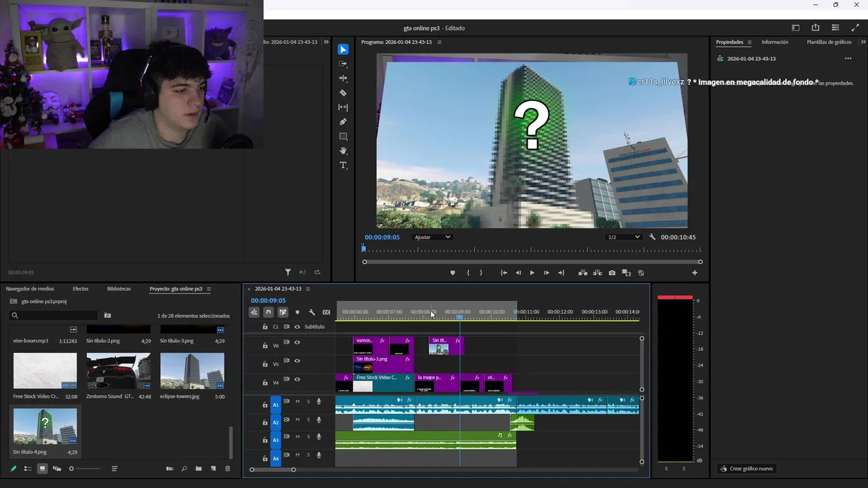Create new bin in project panel
868x488 pixels.
click(x=199, y=468)
